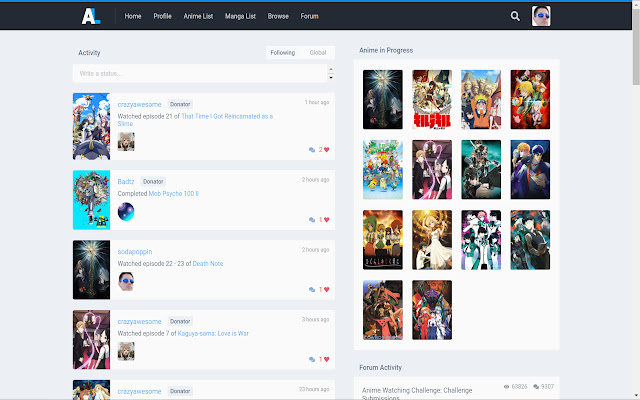The width and height of the screenshot is (640, 400).
Task: Click comment icon on Kaguya-sama activity
Action: click(x=312, y=359)
